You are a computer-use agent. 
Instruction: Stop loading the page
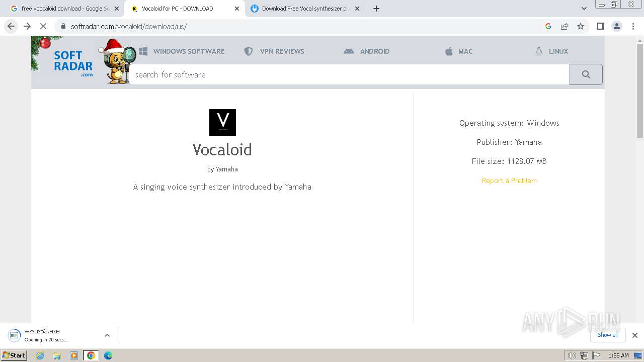click(43, 26)
